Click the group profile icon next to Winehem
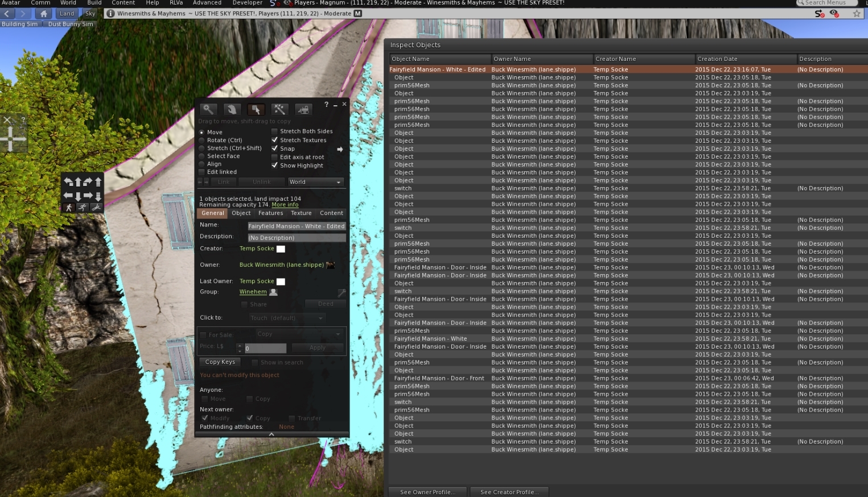Image resolution: width=868 pixels, height=497 pixels. [273, 292]
